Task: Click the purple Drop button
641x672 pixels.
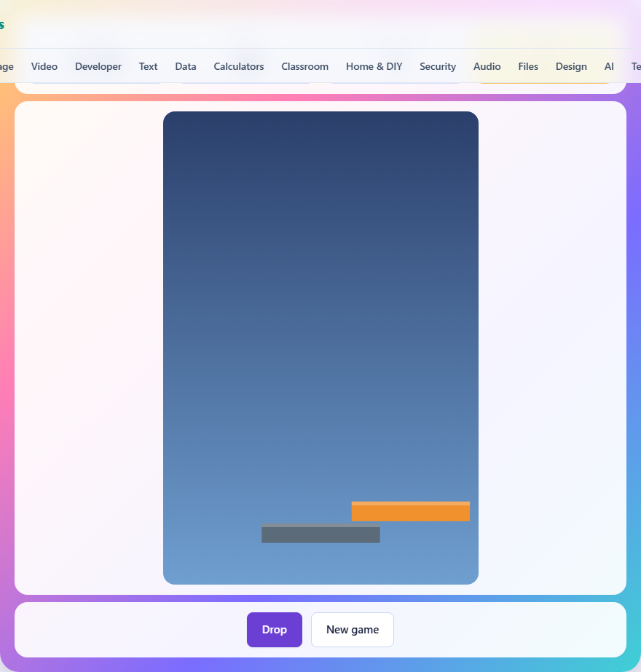Action: pos(275,629)
